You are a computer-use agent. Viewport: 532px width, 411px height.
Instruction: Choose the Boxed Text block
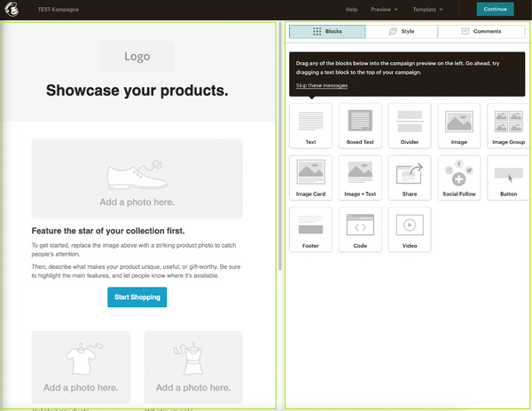coord(360,125)
